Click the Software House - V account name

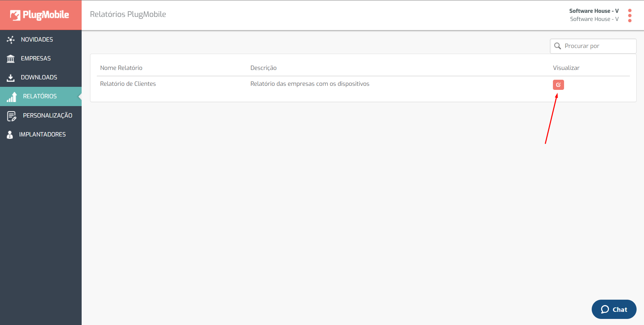tap(594, 11)
